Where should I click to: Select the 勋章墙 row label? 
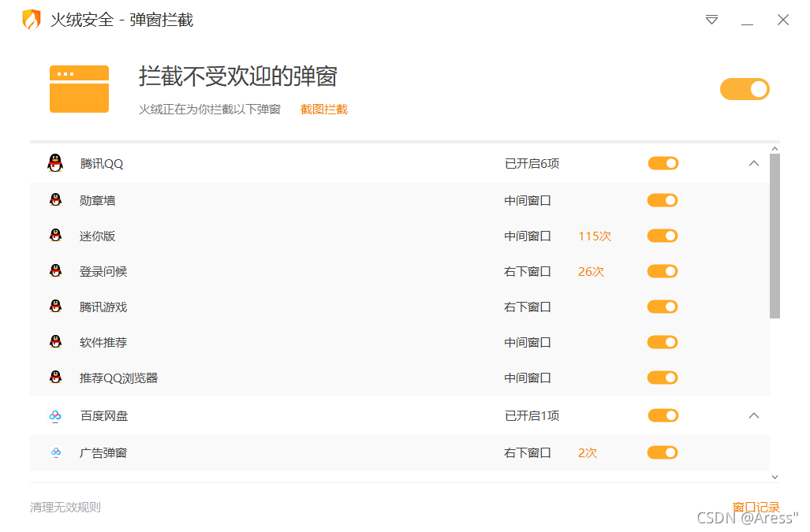point(97,200)
